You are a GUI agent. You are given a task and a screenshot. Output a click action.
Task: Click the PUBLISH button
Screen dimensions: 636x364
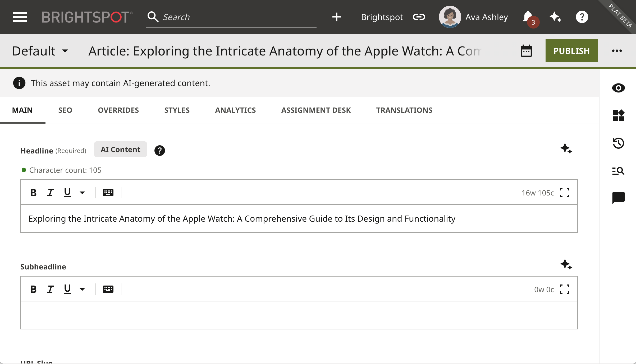pyautogui.click(x=571, y=51)
